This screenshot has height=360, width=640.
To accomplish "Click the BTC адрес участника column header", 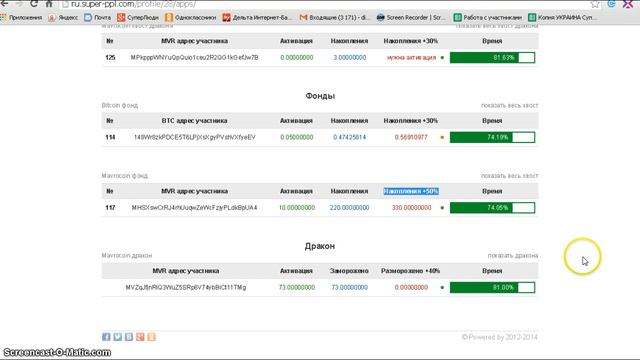I will pos(194,121).
